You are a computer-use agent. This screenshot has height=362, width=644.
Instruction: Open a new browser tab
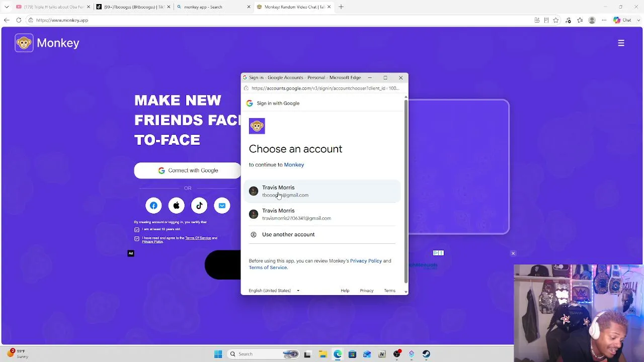[x=341, y=7]
